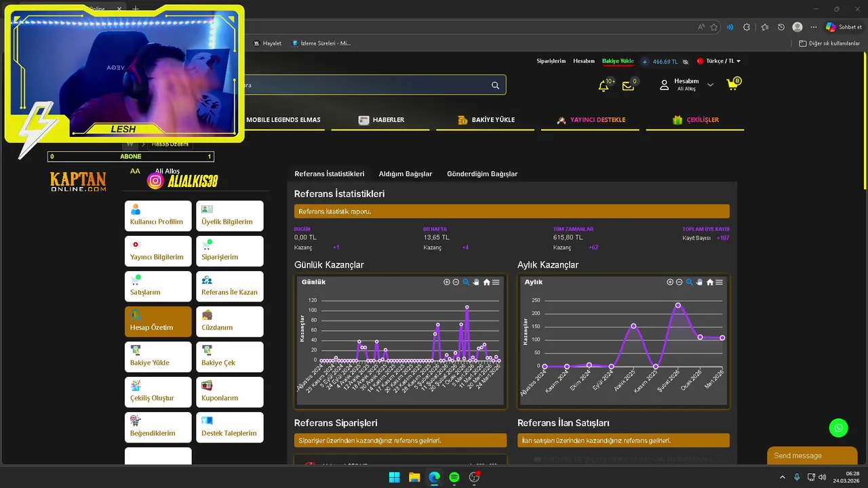Open Kuponlarım sidebar button
Screen dimensions: 868x488
230,392
